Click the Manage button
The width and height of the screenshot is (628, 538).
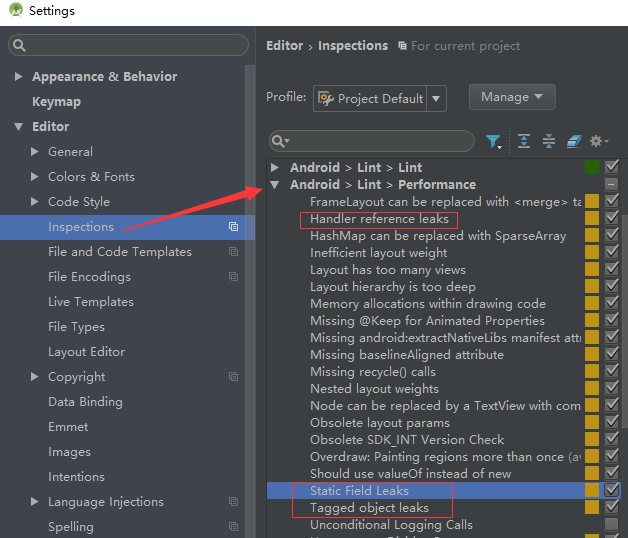(x=512, y=97)
